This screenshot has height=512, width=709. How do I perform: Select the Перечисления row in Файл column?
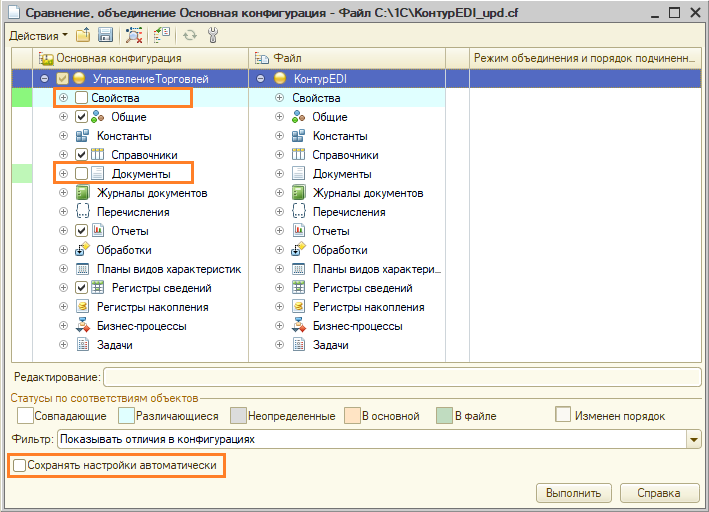(347, 212)
